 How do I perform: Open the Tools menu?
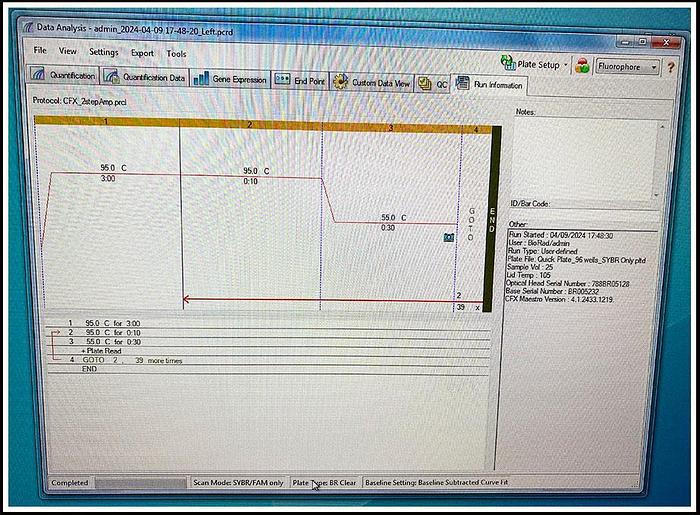point(176,54)
